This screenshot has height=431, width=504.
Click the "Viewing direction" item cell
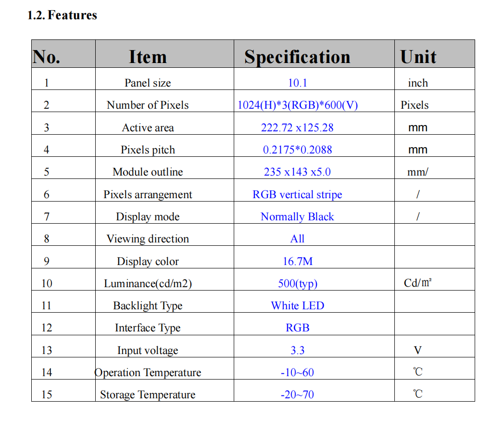pos(148,239)
